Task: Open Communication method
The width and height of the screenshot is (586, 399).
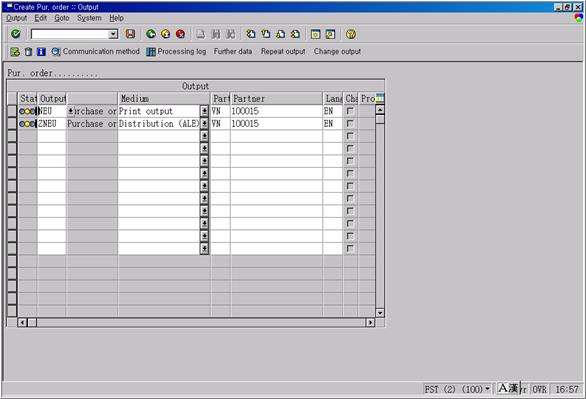Action: click(x=96, y=52)
